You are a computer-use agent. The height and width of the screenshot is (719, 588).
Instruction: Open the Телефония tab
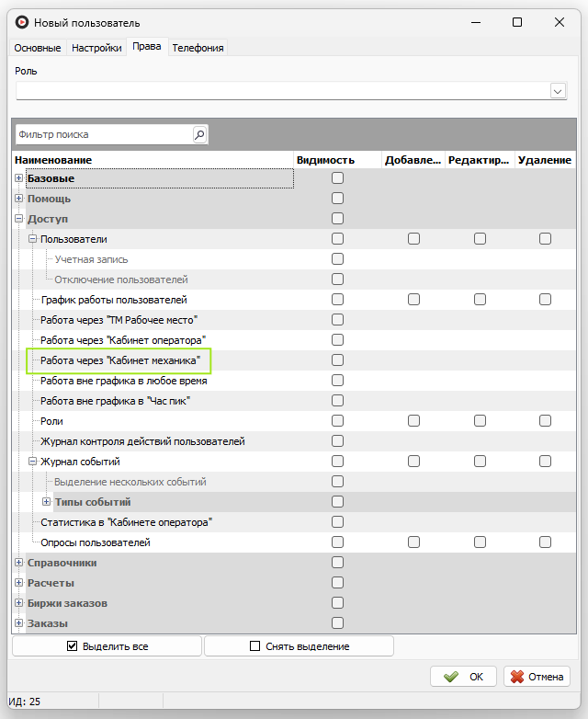(198, 48)
